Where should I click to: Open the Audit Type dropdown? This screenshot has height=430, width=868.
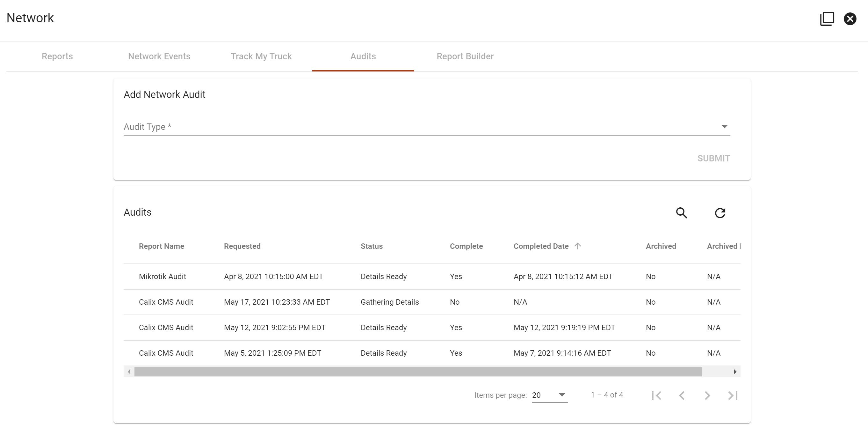coord(427,127)
